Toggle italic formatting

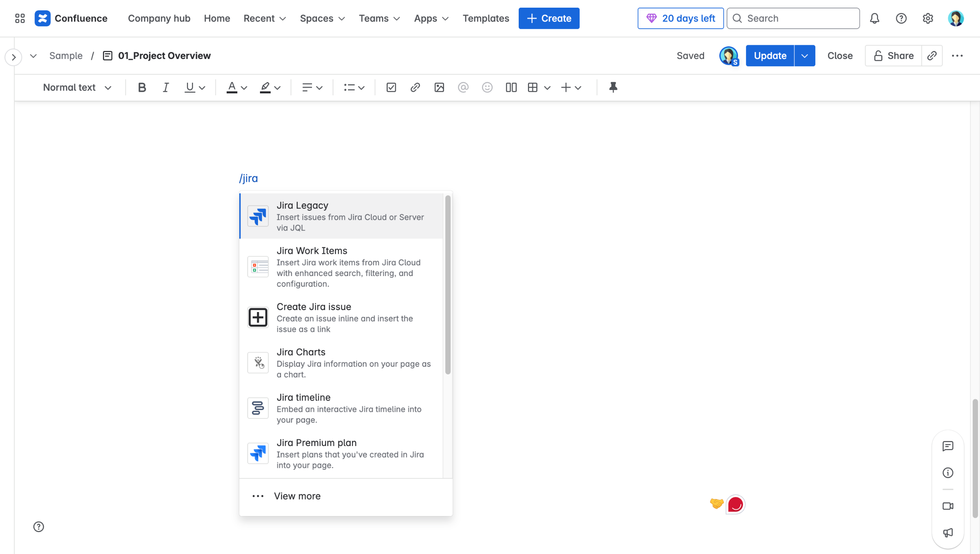(x=165, y=87)
